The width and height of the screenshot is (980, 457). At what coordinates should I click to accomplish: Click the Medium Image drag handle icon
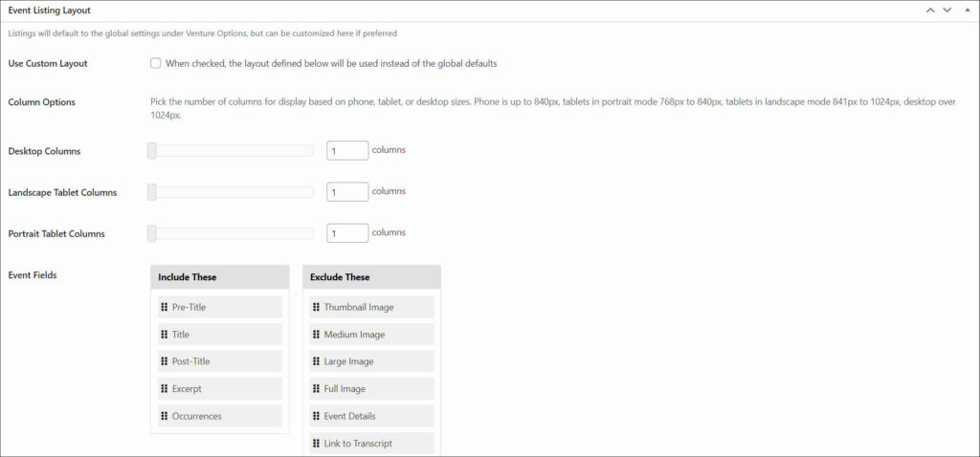pos(316,335)
